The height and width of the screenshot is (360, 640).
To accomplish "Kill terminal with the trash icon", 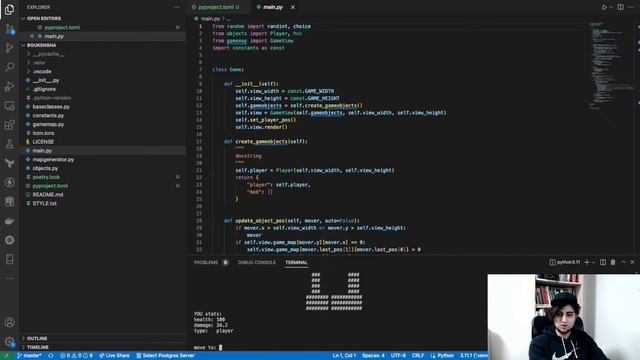I will tap(613, 262).
